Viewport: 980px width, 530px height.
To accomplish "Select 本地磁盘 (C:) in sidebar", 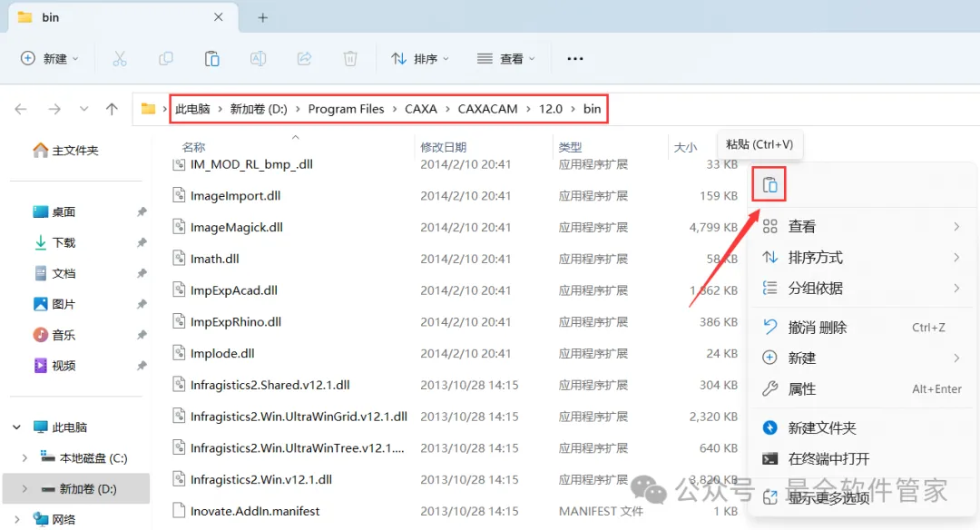I will coord(84,458).
